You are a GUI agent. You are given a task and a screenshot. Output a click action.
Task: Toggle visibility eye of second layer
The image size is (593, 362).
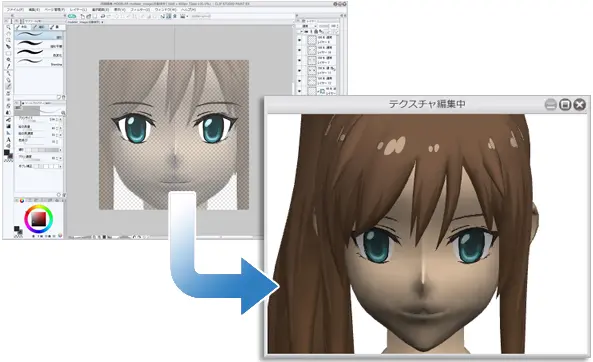300,50
